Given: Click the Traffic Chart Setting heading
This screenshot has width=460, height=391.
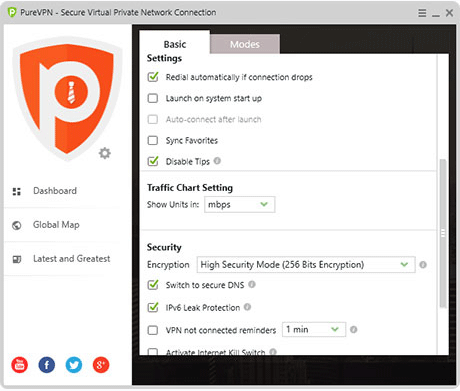Looking at the screenshot, I should coord(190,188).
